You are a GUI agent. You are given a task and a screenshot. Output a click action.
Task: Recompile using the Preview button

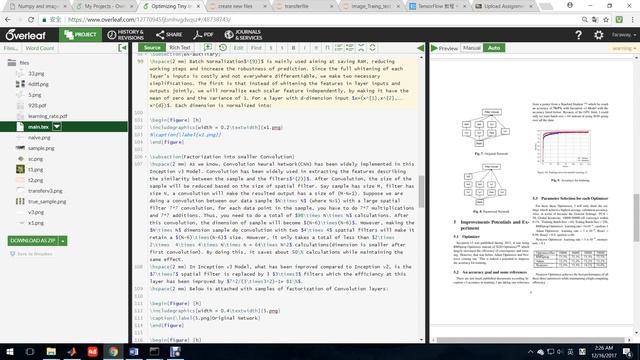tap(444, 48)
